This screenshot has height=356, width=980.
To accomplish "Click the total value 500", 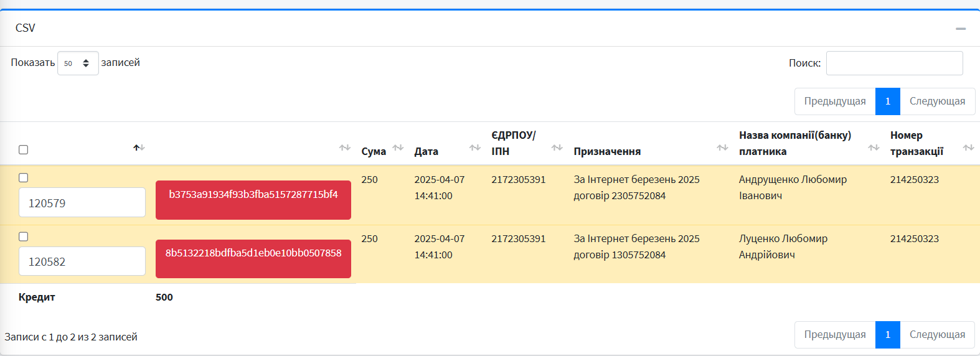I will [164, 297].
